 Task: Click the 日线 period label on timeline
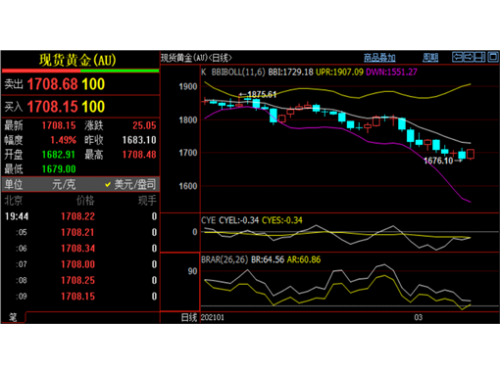(189, 317)
